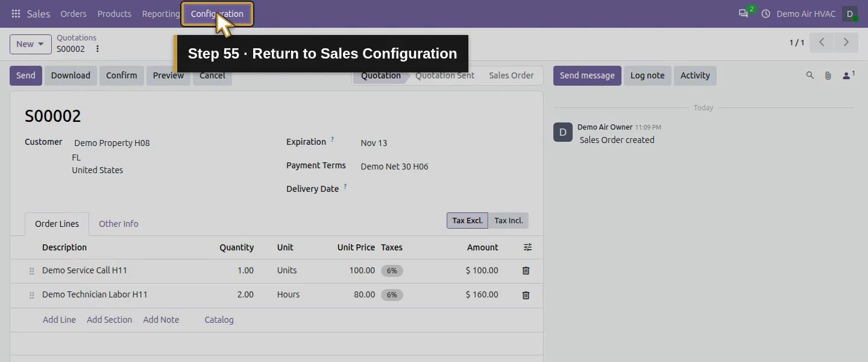Open the column settings adjust icon

pos(528,247)
